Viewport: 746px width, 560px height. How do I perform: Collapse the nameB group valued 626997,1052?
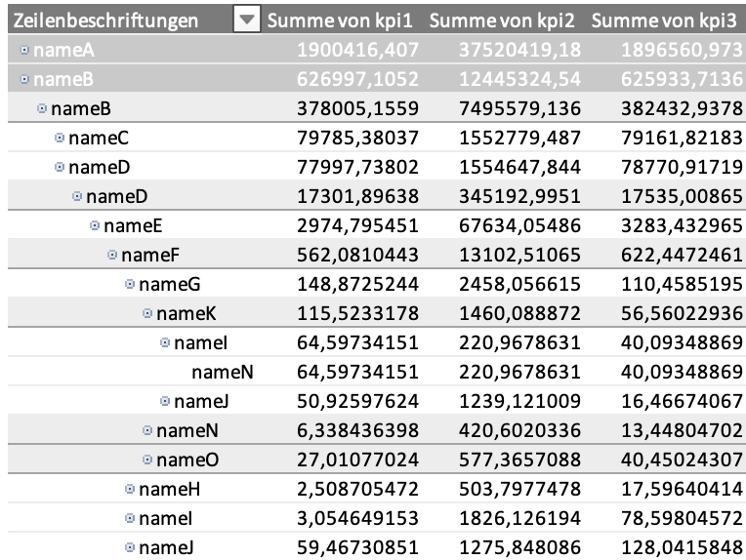[x=24, y=79]
